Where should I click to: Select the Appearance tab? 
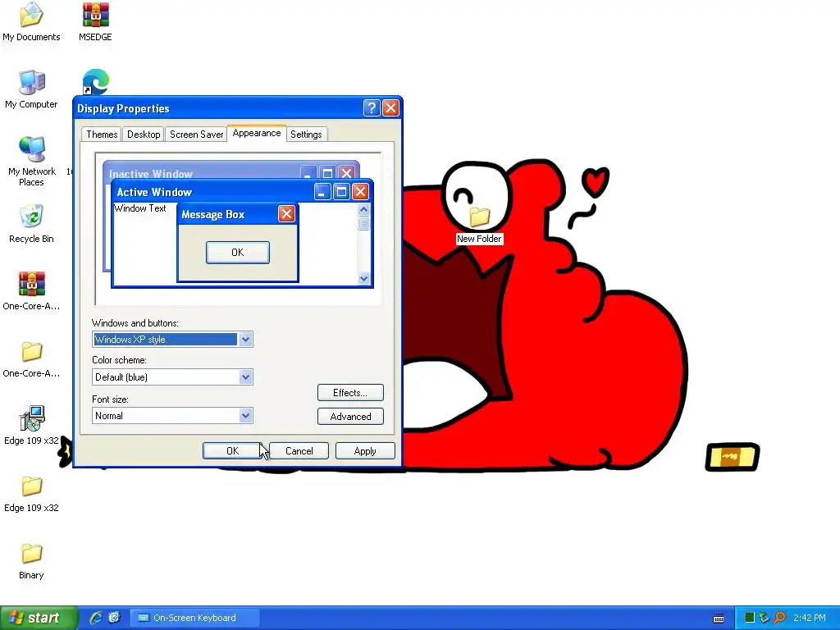click(257, 134)
